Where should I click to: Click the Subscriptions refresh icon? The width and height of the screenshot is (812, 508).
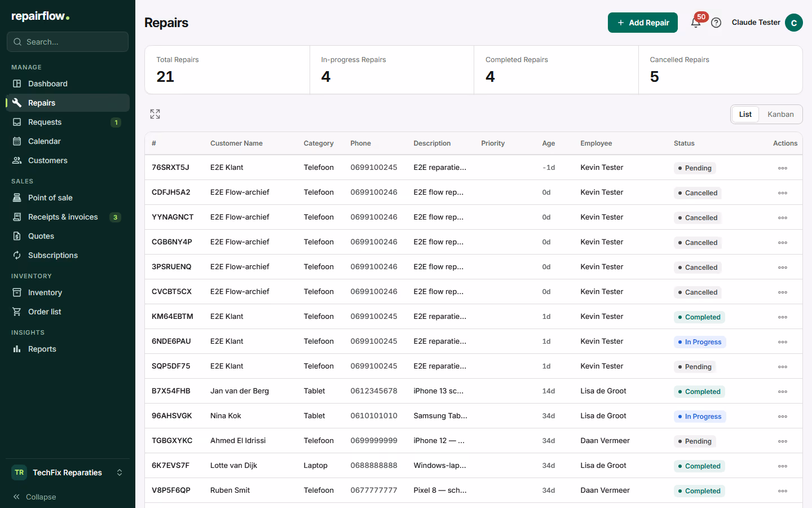(17, 255)
